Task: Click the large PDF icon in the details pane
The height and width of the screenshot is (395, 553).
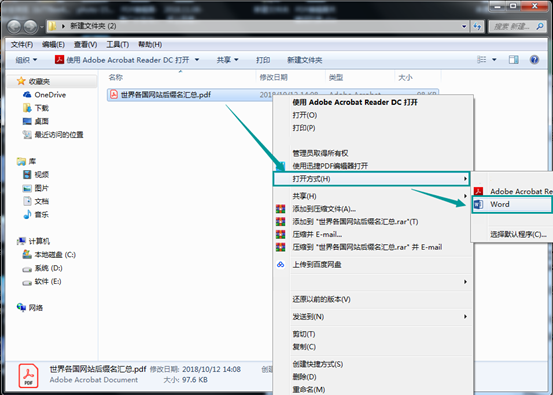Action: pos(28,376)
